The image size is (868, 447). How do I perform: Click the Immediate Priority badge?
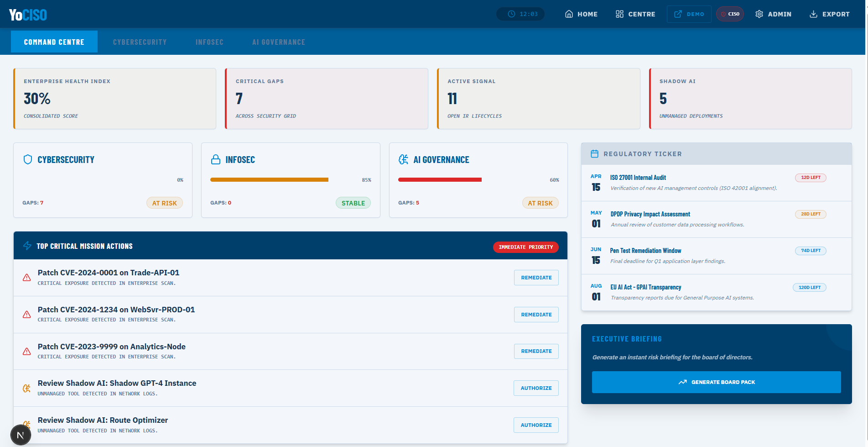[x=525, y=247]
